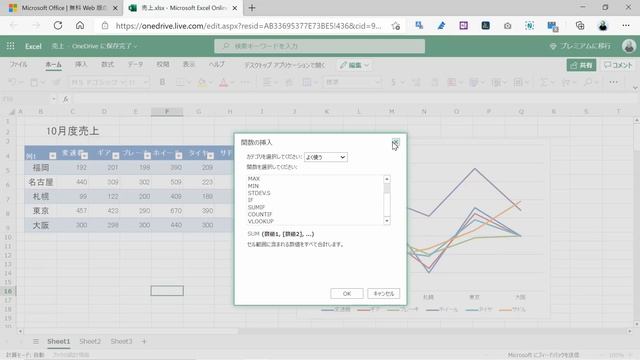Image resolution: width=640 pixels, height=360 pixels.
Task: Select the 名古屋 row label cell
Action: pos(40,182)
